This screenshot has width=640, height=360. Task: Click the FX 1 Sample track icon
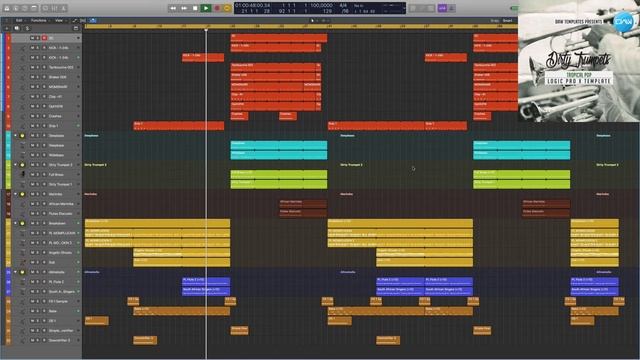(x=22, y=302)
